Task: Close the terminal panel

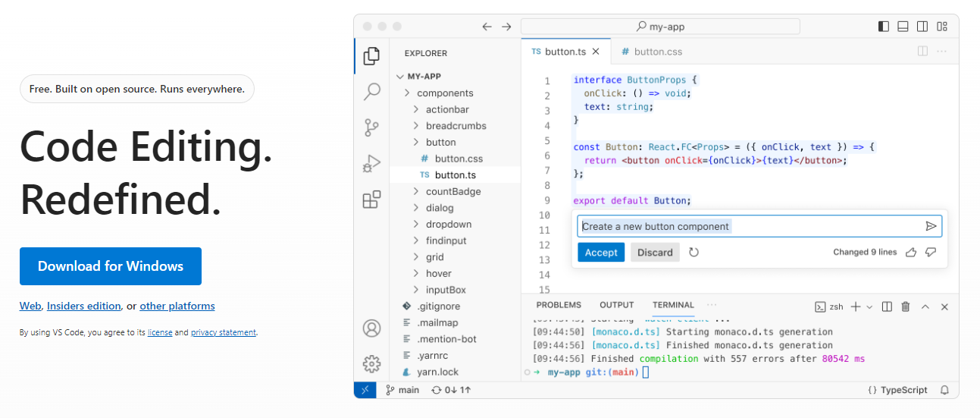Action: point(944,306)
